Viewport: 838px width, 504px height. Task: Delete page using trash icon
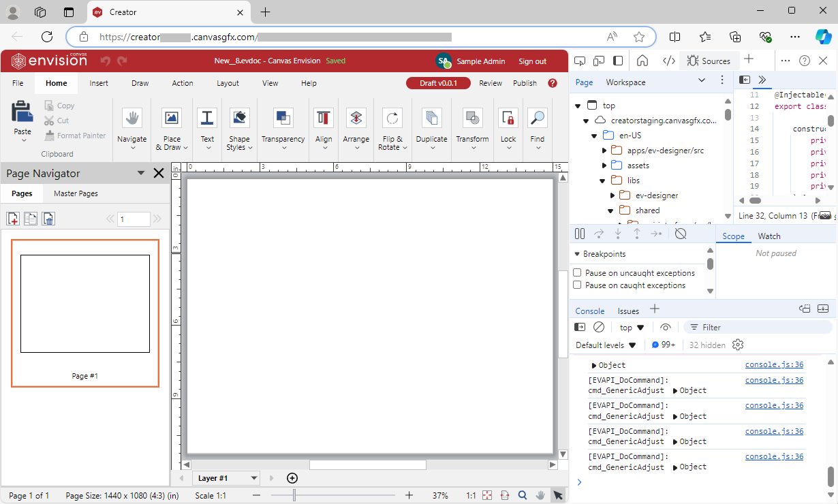(48, 219)
